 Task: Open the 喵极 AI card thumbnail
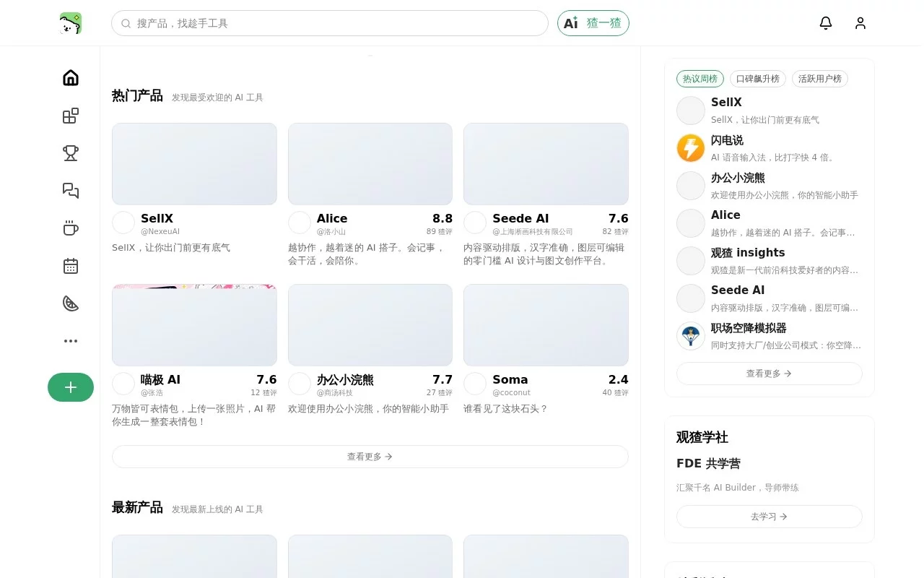click(194, 325)
